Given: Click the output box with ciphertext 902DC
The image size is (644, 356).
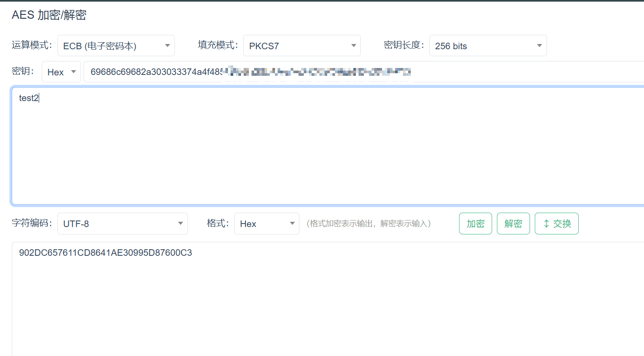Looking at the screenshot, I should pos(326,296).
